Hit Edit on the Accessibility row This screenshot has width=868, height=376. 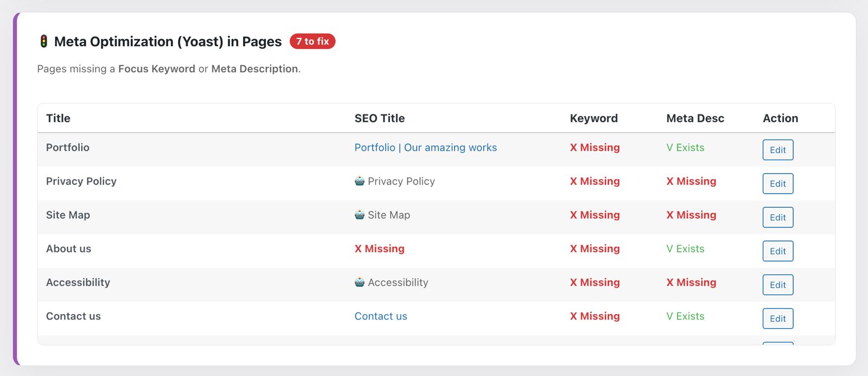777,285
